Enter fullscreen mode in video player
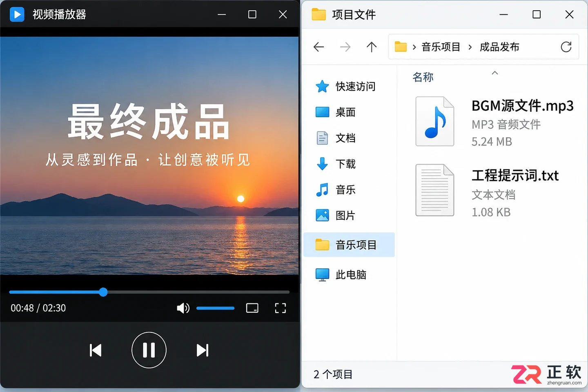The width and height of the screenshot is (588, 392). [281, 308]
